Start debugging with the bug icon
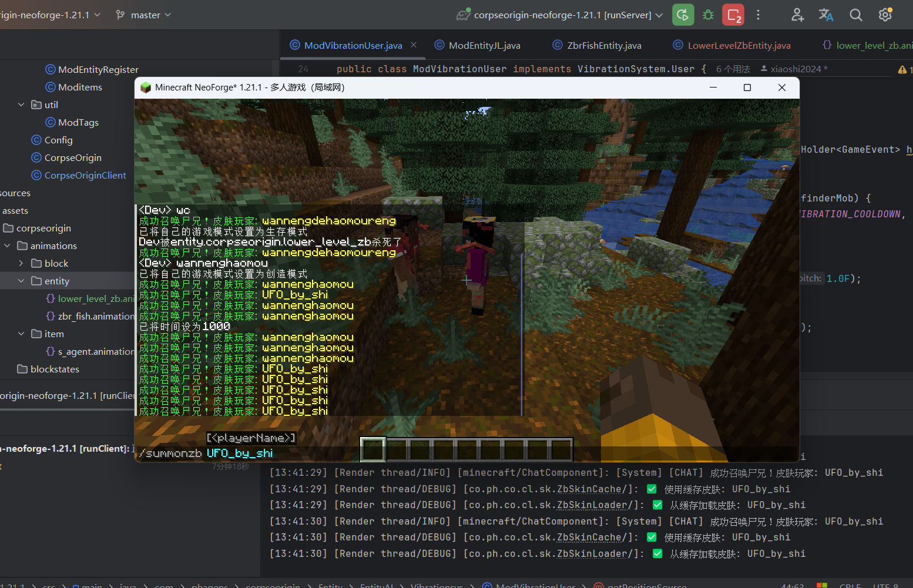The width and height of the screenshot is (913, 588). [709, 15]
